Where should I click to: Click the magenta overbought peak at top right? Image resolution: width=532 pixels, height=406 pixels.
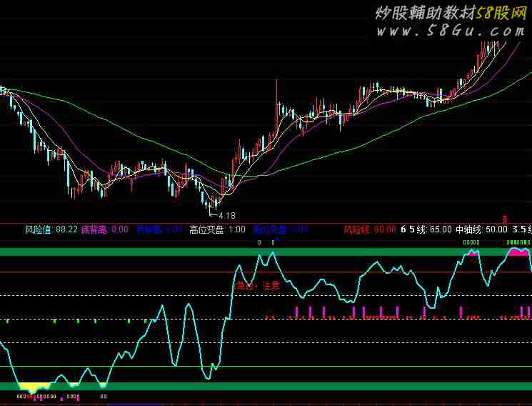518,252
